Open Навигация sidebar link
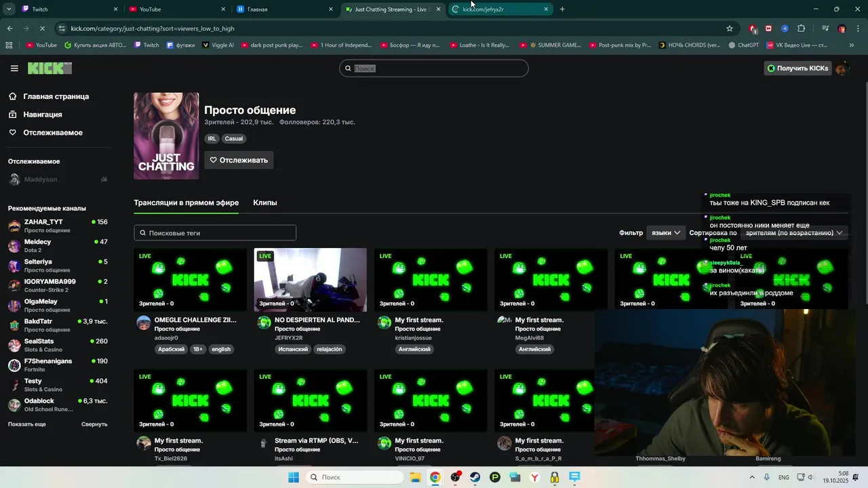 click(43, 115)
